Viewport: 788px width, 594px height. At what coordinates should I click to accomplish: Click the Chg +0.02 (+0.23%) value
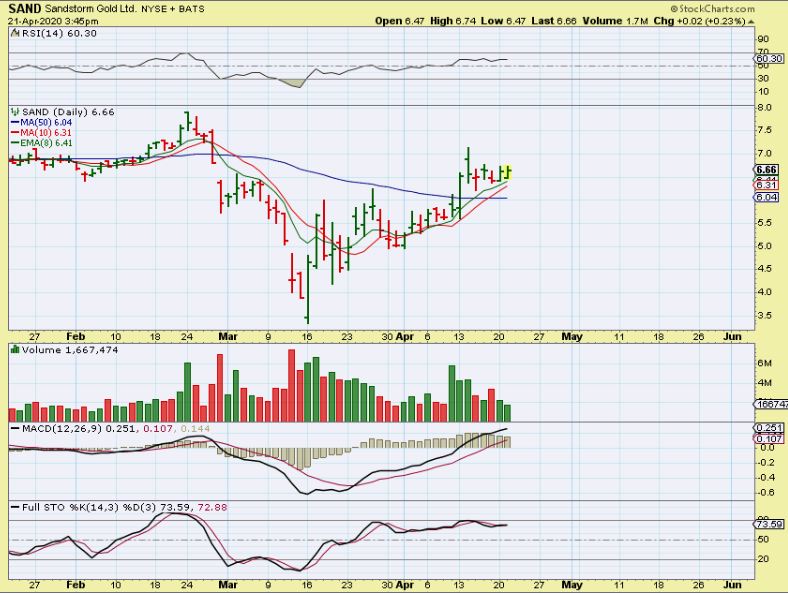(x=699, y=21)
